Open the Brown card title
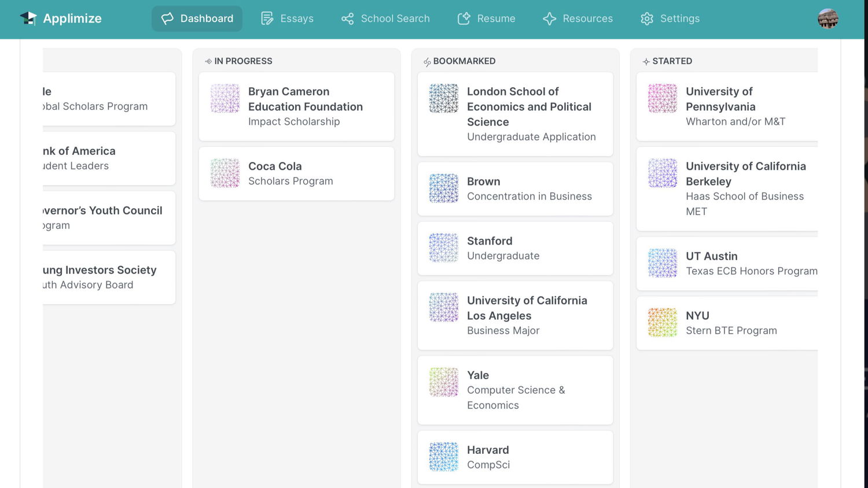The height and width of the screenshot is (488, 868). click(x=484, y=182)
